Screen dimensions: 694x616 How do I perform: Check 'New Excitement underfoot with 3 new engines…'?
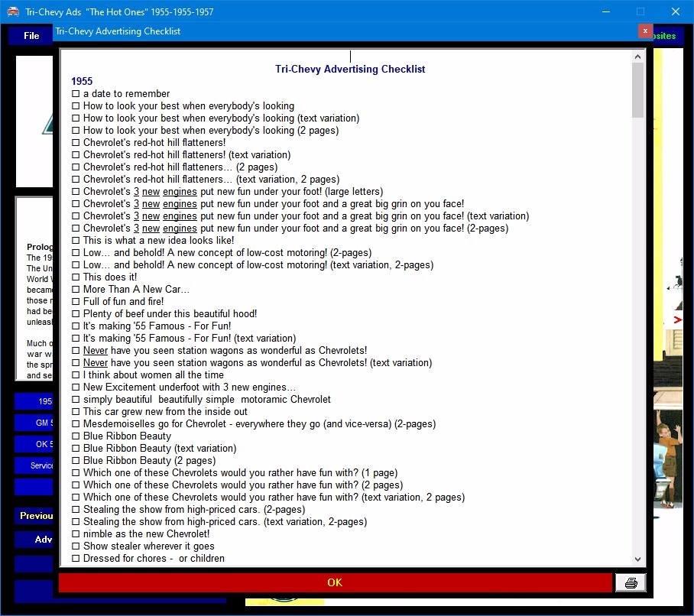click(x=76, y=387)
